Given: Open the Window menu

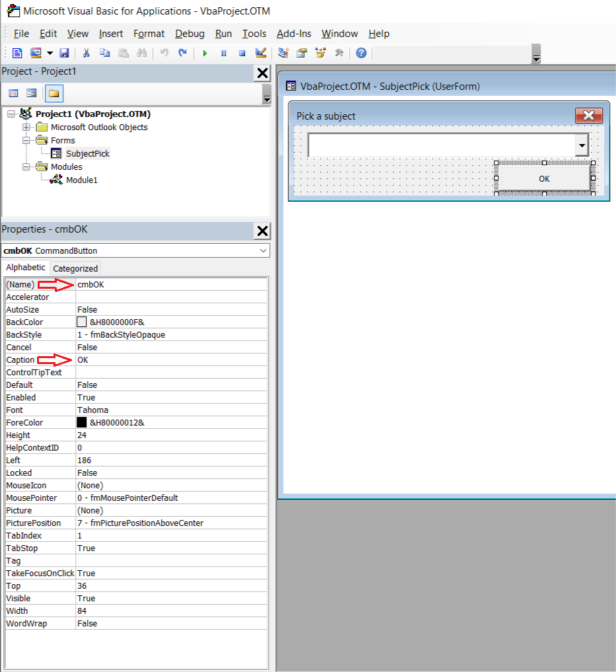Looking at the screenshot, I should (340, 34).
